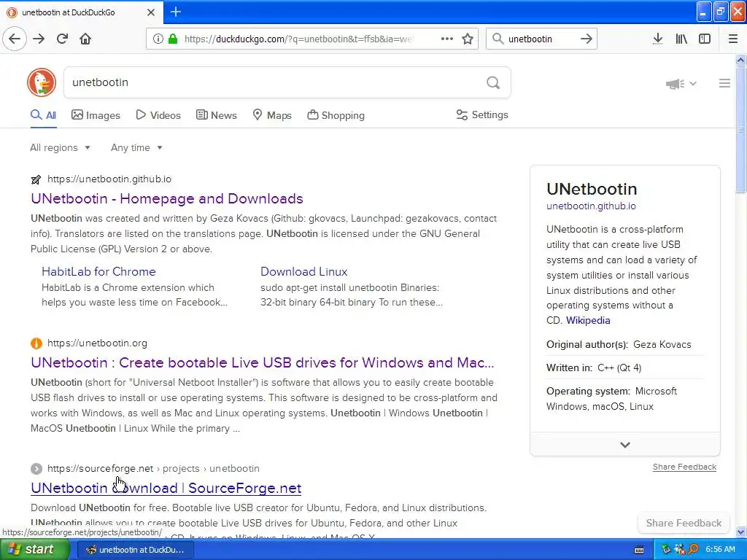
Task: Click the 6:56 AM taskbar clock
Action: (x=720, y=550)
